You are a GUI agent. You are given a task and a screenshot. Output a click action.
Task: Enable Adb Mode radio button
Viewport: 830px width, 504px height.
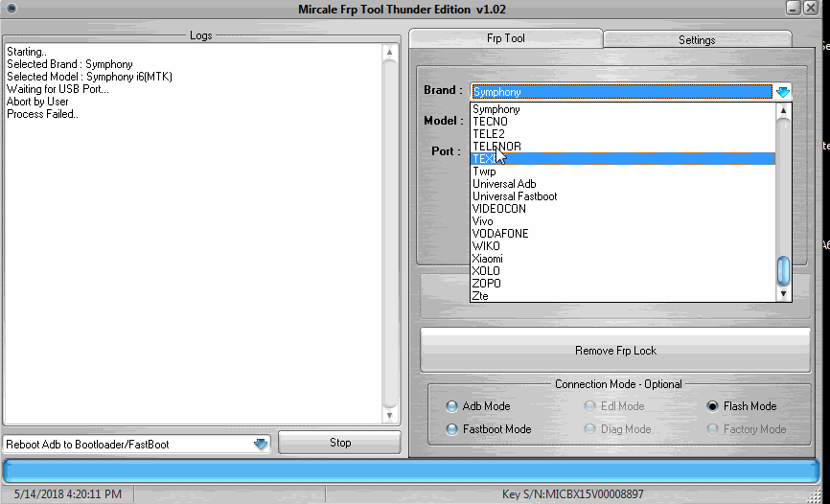(x=451, y=406)
